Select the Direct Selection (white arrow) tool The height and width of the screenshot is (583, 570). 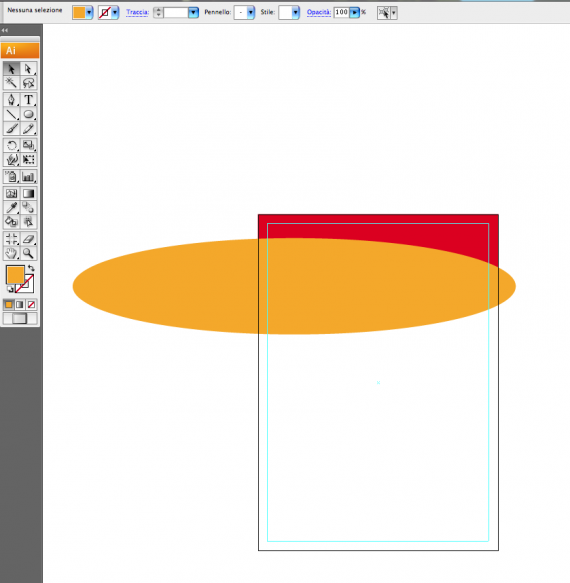tap(28, 69)
